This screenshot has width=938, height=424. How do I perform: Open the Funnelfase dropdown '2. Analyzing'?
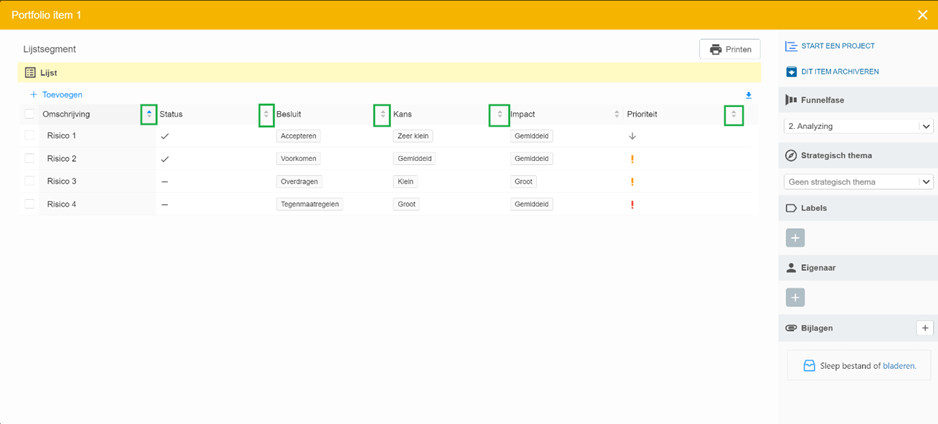pos(858,126)
